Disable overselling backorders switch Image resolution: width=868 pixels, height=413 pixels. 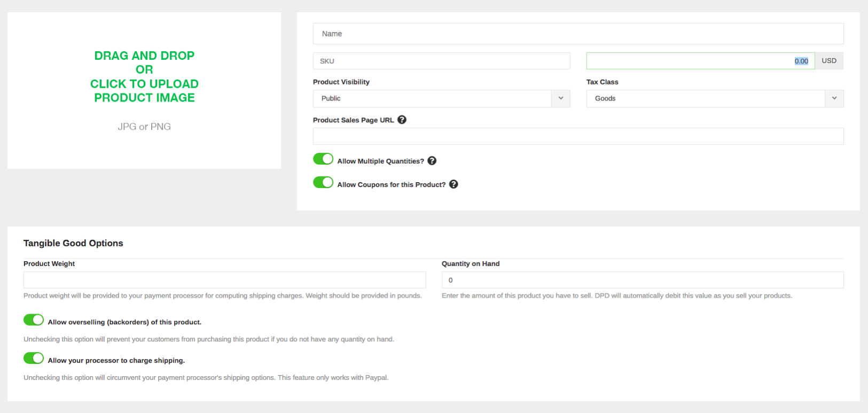click(x=34, y=320)
